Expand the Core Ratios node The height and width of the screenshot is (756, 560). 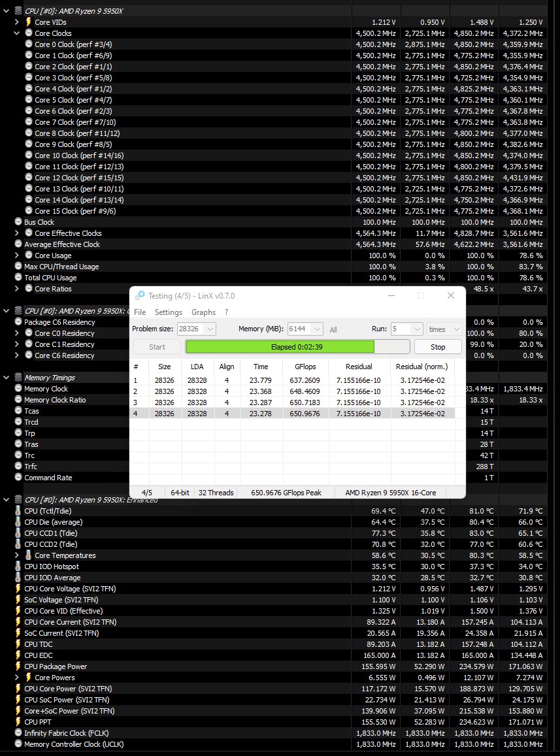click(x=17, y=288)
